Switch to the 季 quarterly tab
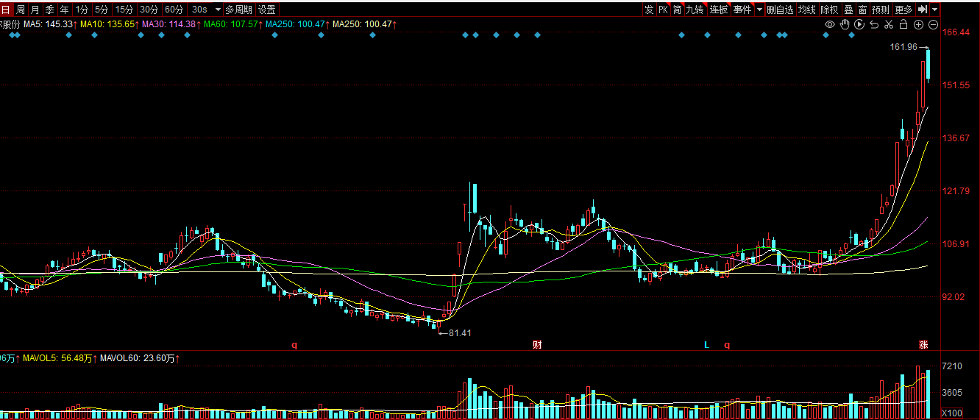Image resolution: width=980 pixels, height=420 pixels. (x=50, y=10)
